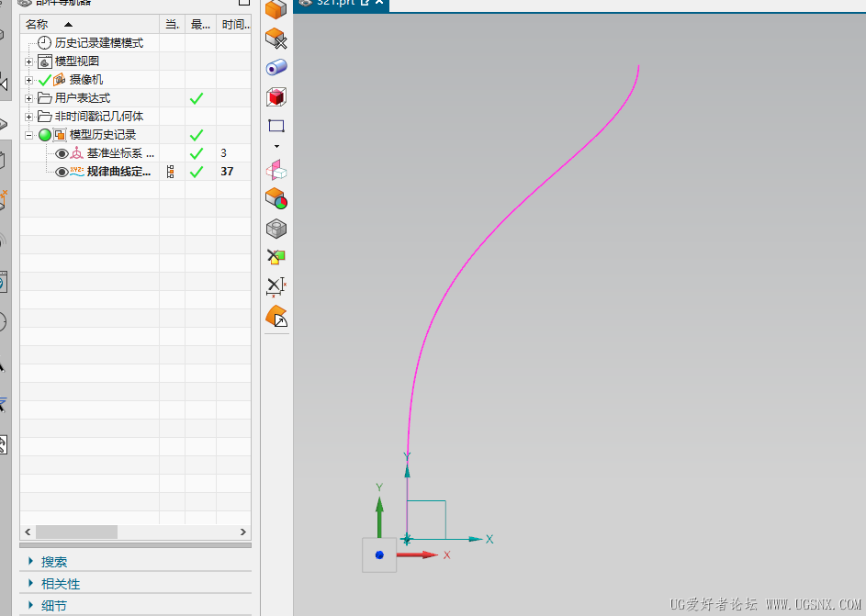Expand the 搜索 panel section

[x=54, y=562]
